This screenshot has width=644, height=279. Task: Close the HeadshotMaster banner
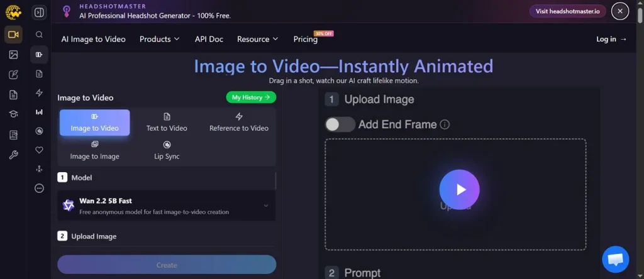point(619,11)
